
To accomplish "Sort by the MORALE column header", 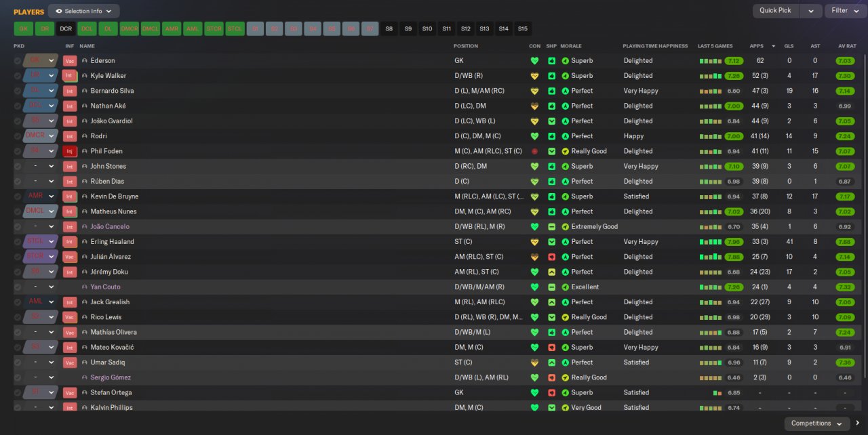I will click(x=570, y=46).
